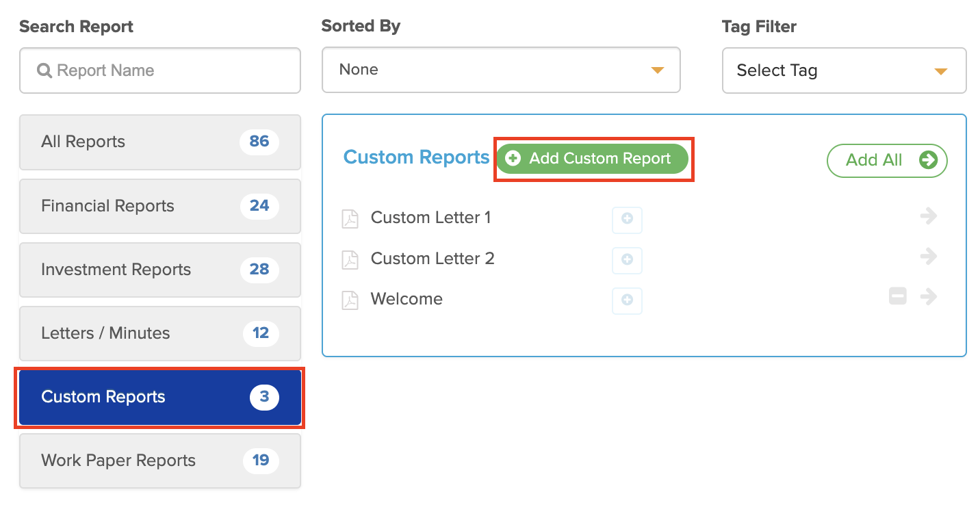Click the arrow icon on Welcome row
Viewport: 980px width, 505px height.
[929, 296]
